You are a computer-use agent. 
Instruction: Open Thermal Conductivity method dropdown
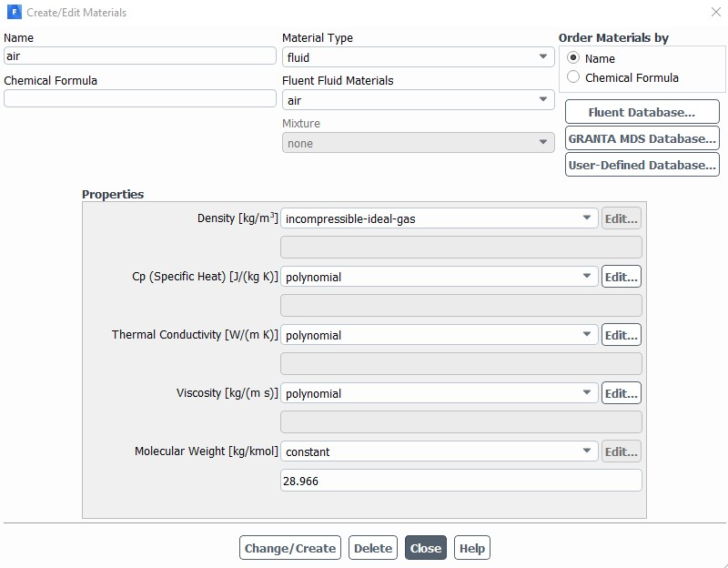coord(439,335)
